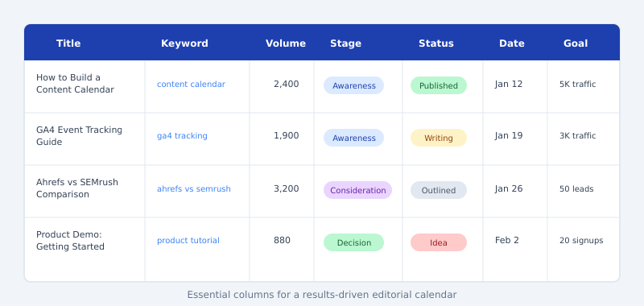644x306 pixels.
Task: Click the Awareness badge in Content Calendar row
Action: pos(353,85)
